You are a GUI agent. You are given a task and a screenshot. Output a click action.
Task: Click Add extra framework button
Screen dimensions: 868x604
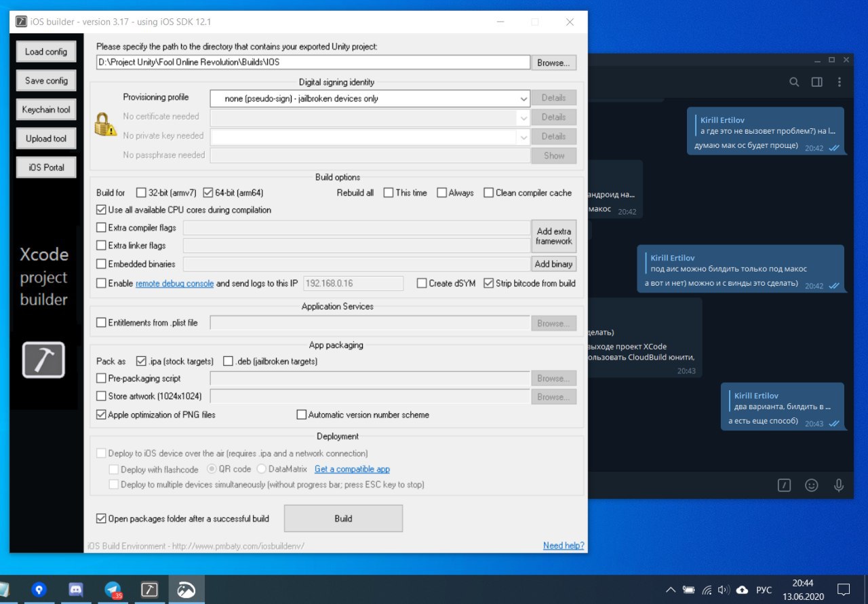click(x=554, y=236)
